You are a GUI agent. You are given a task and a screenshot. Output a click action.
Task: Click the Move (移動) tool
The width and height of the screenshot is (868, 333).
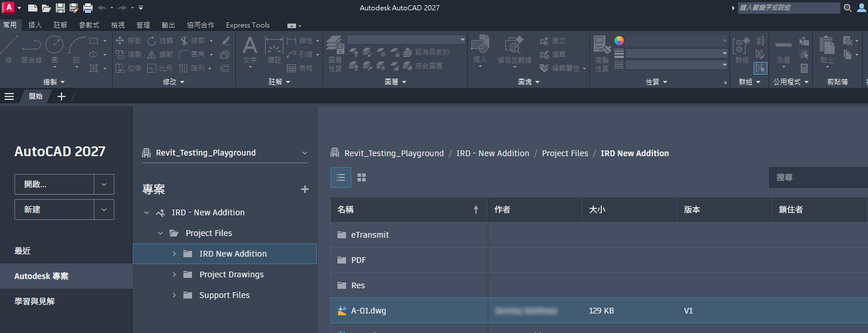tap(128, 41)
